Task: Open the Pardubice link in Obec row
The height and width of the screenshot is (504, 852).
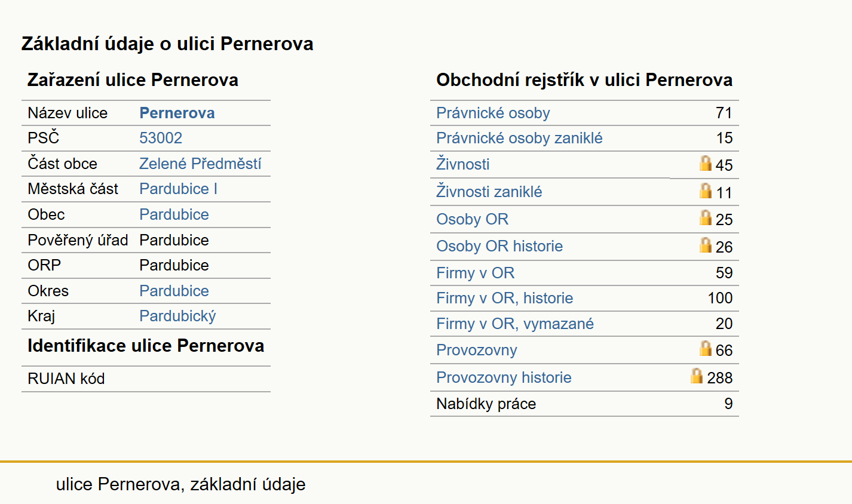Action: (174, 214)
